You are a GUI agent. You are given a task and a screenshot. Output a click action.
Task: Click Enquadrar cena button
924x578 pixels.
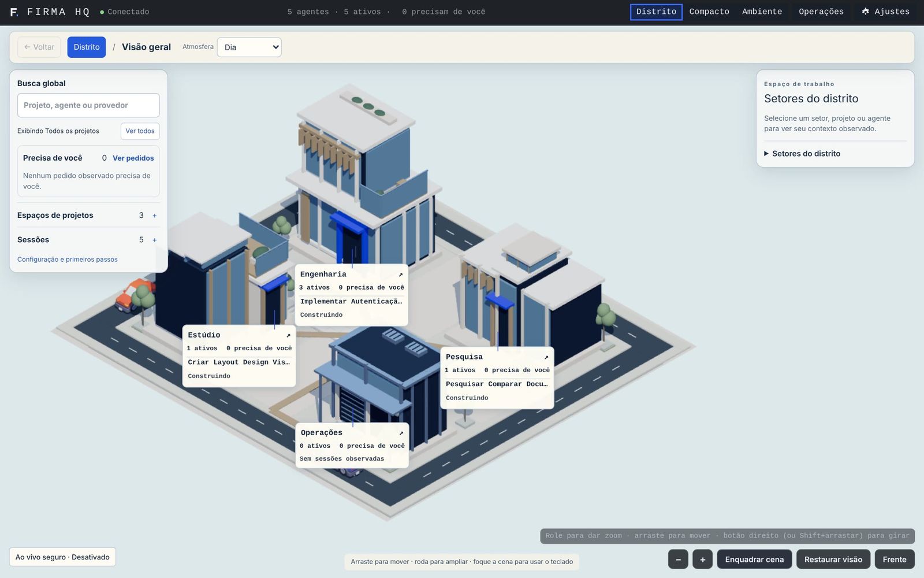[754, 560]
